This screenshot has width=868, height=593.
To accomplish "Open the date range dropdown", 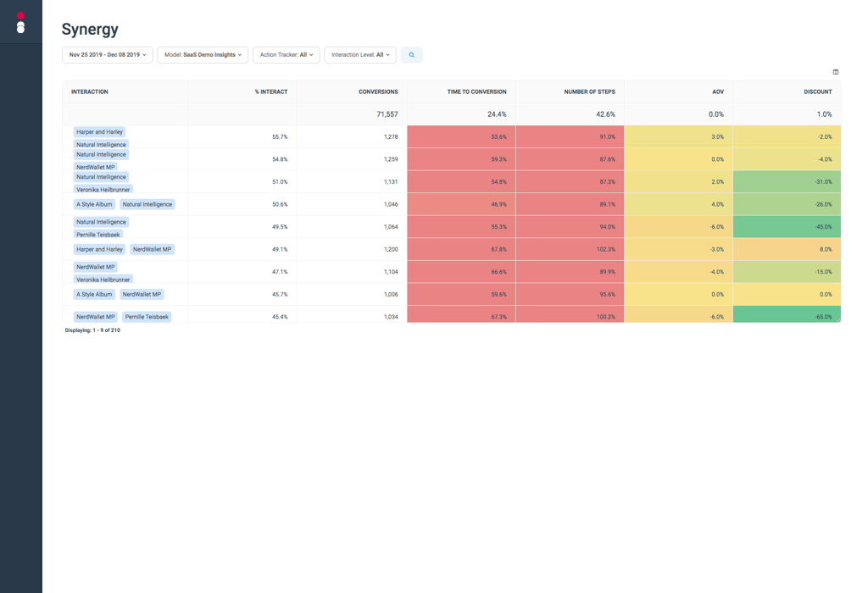I will [x=107, y=55].
